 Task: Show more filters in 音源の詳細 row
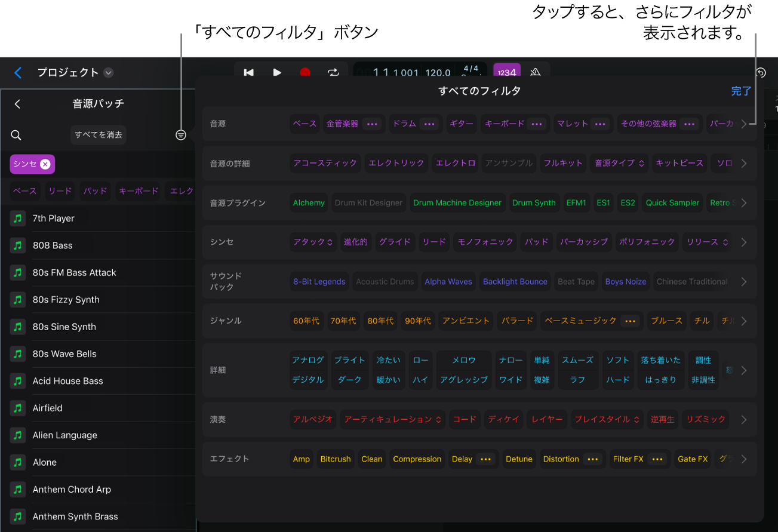pos(744,163)
